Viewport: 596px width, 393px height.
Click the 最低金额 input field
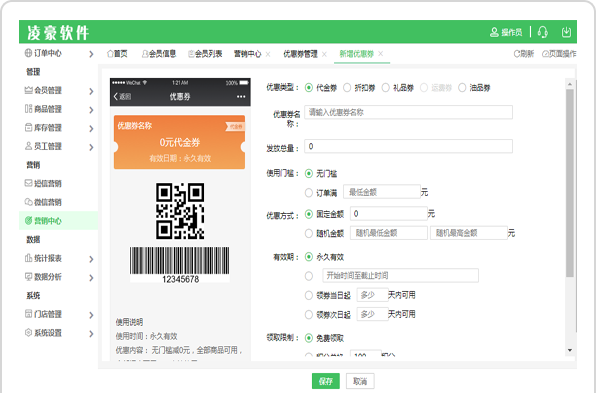pyautogui.click(x=382, y=192)
